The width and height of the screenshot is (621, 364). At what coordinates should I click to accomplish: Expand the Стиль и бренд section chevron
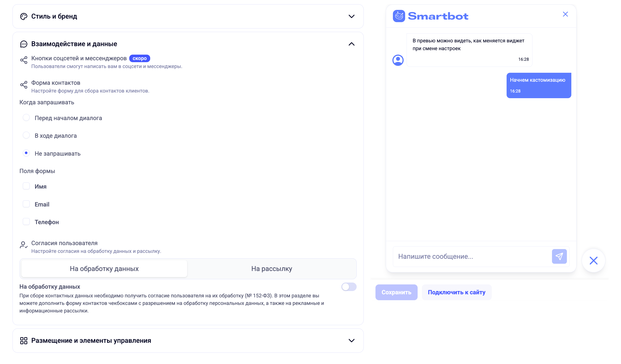click(x=351, y=16)
